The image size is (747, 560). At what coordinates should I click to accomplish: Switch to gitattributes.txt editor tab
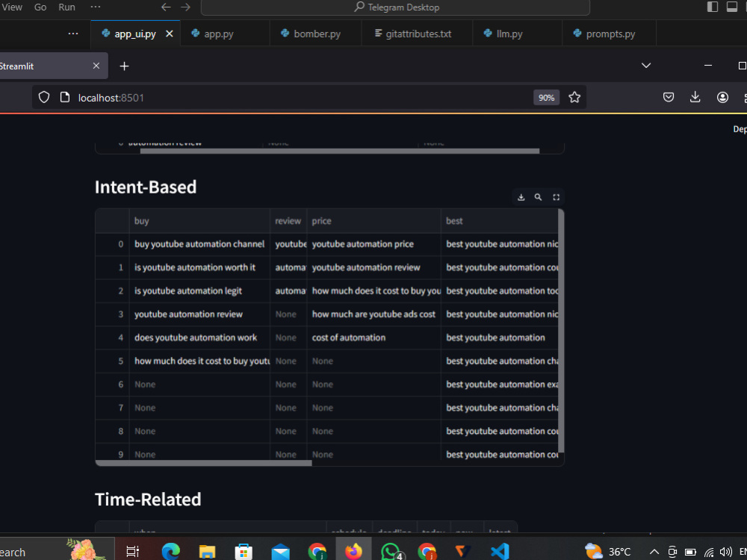tap(418, 34)
